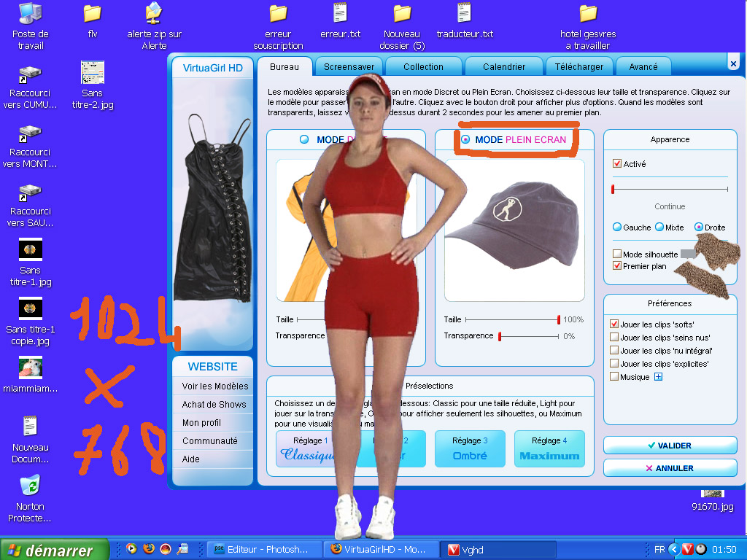Screen dimensions: 747x560
Task: Open the Télécharger tab
Action: point(578,66)
